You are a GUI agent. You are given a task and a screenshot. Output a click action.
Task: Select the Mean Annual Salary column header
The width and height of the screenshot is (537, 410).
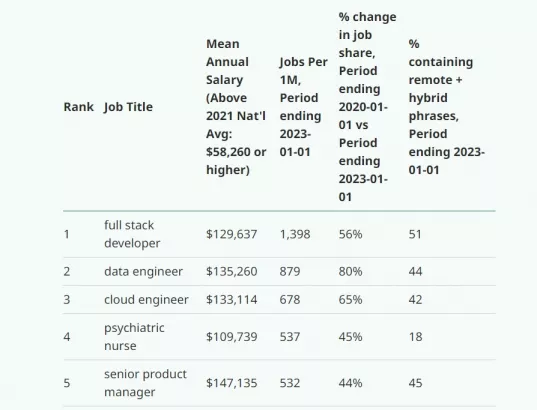pos(236,107)
